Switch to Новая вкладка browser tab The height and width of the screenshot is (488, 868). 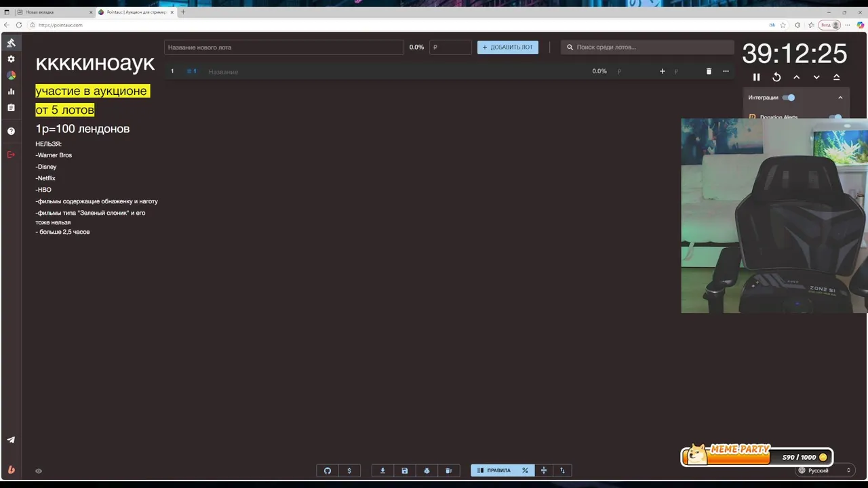coord(54,12)
